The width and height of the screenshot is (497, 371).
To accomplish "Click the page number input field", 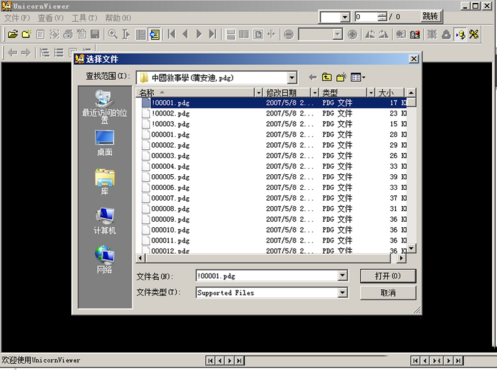I will click(x=367, y=17).
